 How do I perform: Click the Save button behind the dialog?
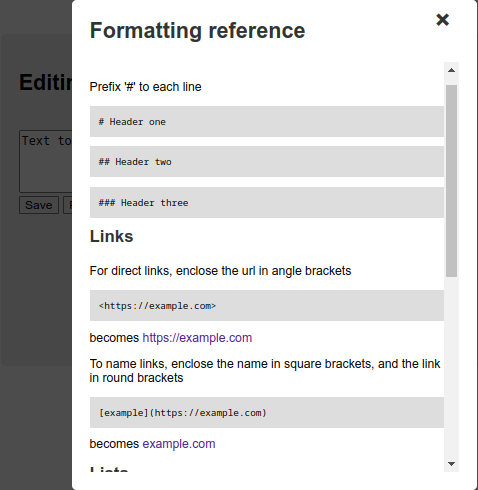39,205
